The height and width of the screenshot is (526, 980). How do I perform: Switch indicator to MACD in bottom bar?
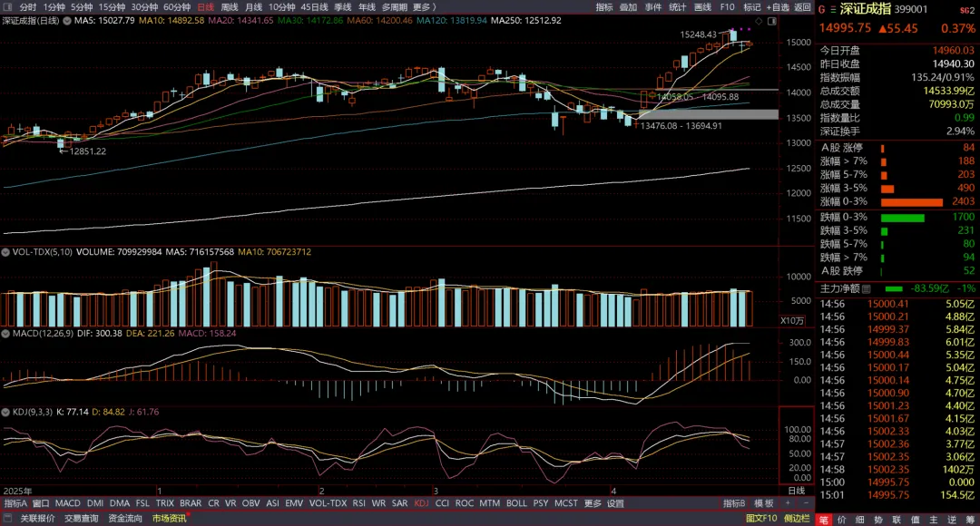pyautogui.click(x=67, y=503)
